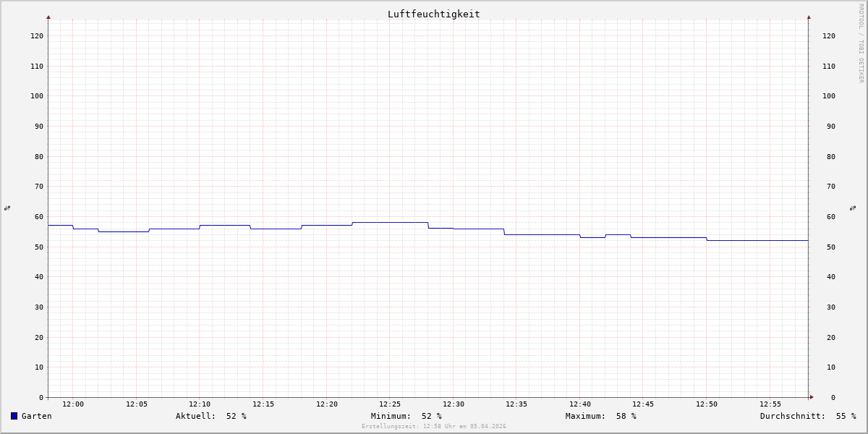Click the 12:45 time axis label
Screen dimensions: 868x434
click(x=643, y=404)
